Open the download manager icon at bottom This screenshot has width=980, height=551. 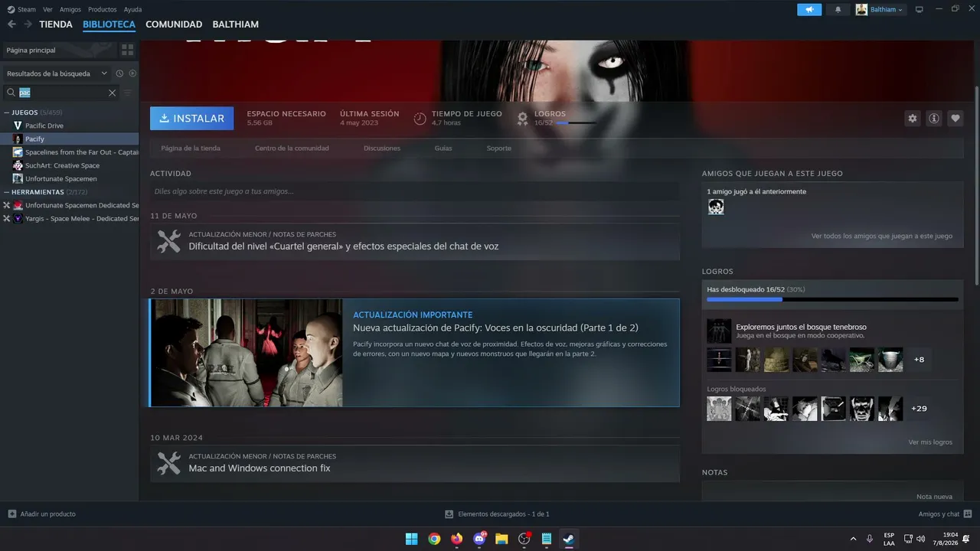(x=449, y=514)
